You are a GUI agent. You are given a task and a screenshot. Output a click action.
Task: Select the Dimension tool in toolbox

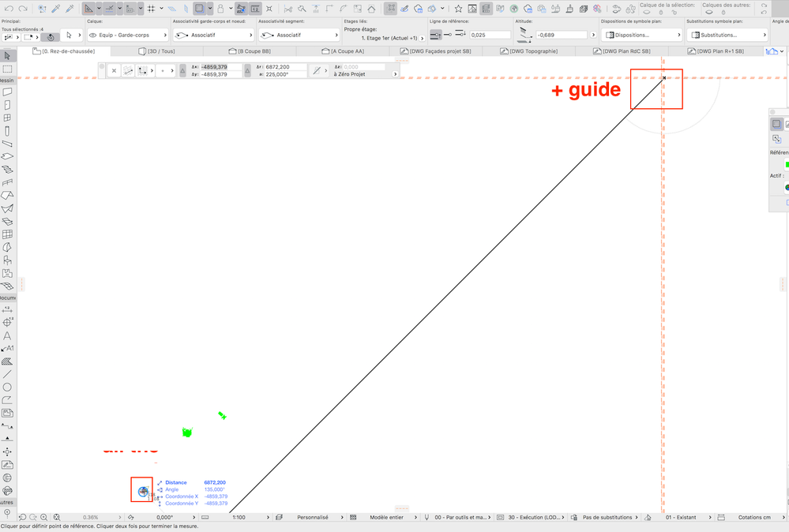[7, 309]
